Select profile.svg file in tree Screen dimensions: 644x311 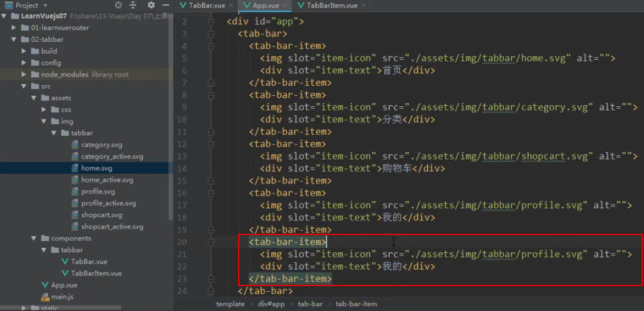point(98,191)
